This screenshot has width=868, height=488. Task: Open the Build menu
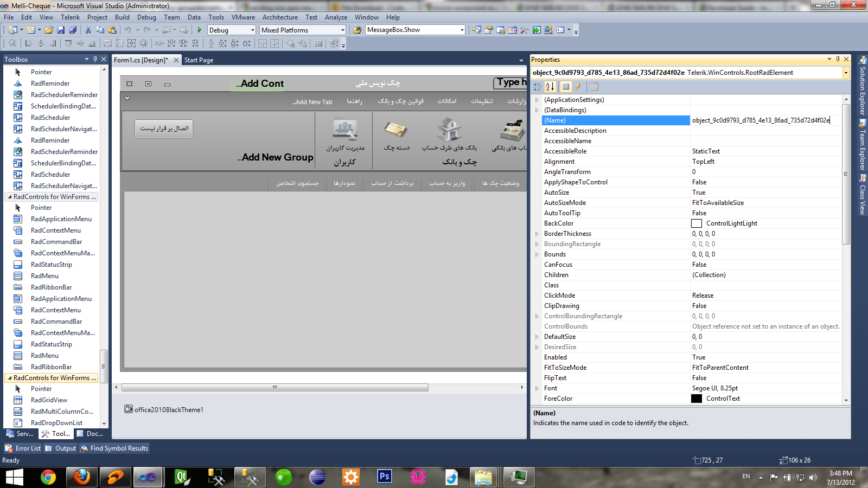[122, 17]
